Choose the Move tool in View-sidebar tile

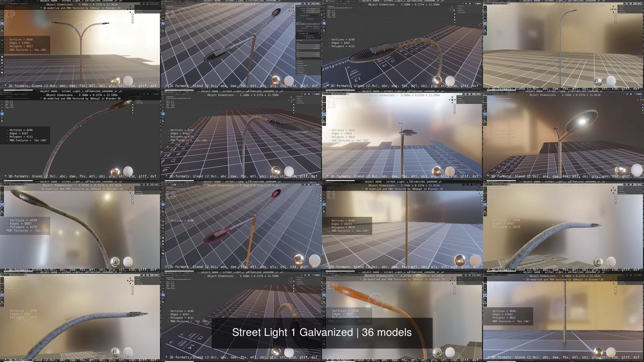click(163, 14)
